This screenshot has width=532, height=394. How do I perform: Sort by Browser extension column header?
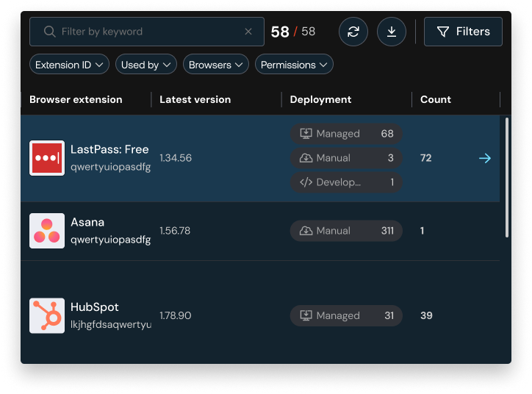pos(76,99)
